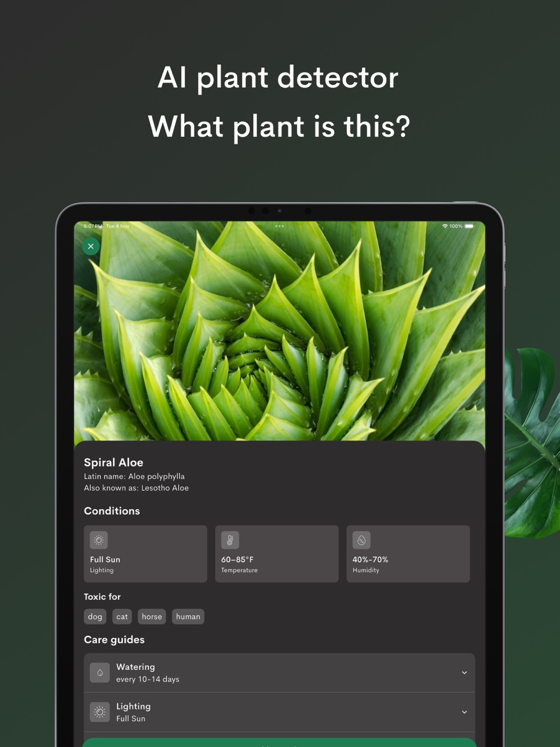Tap the battery status icon
Viewport: 560px width, 747px height.
(469, 226)
